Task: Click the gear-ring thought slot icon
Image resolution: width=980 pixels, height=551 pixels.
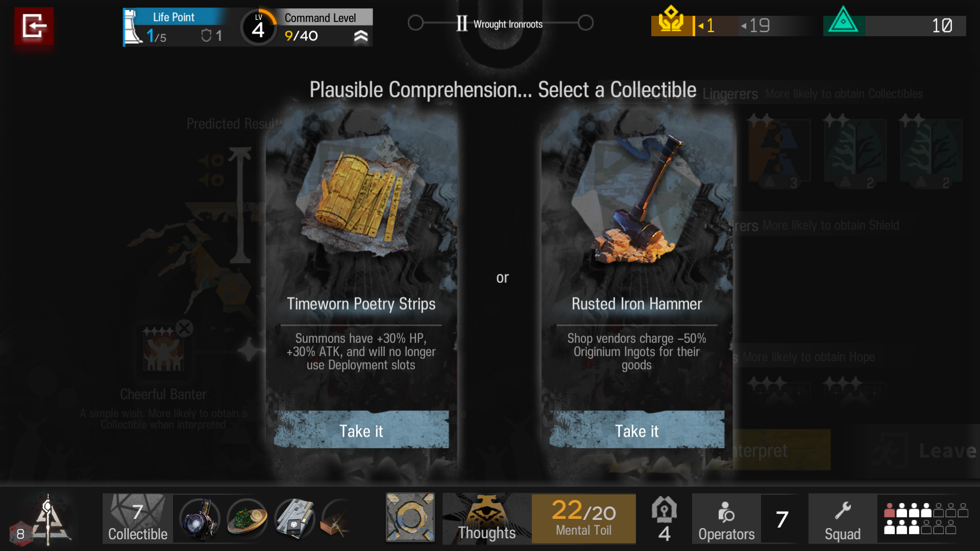Action: click(x=410, y=517)
